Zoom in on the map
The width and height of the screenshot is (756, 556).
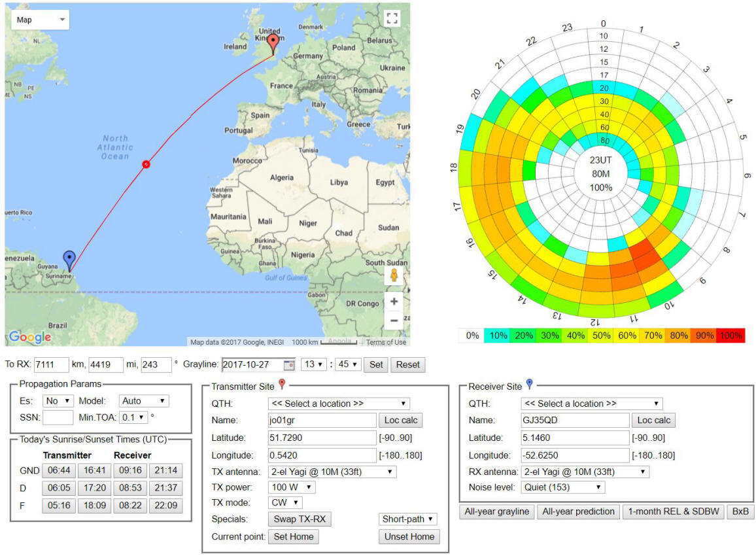tap(394, 302)
